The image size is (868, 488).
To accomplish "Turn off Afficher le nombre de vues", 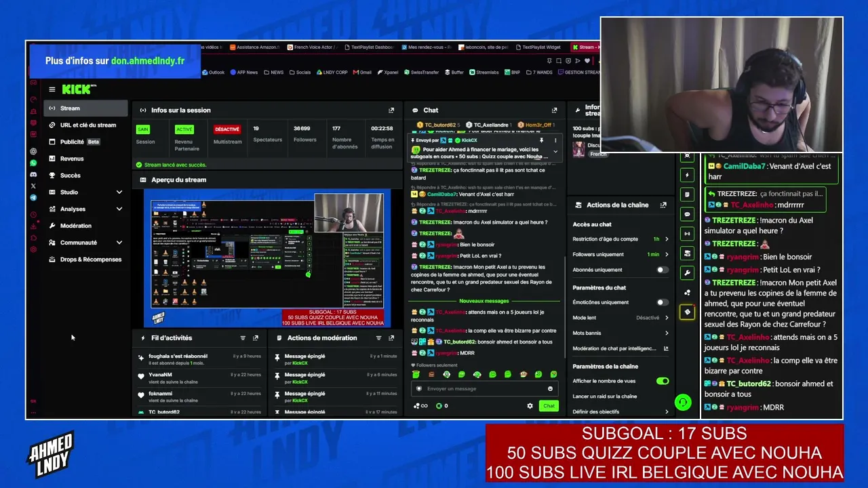I will pyautogui.click(x=663, y=381).
